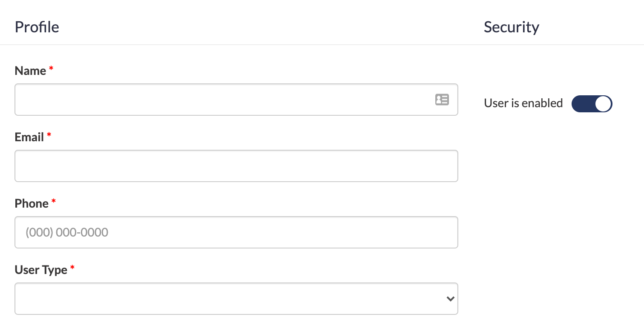Click the Profile section heading
Image resolution: width=644 pixels, height=331 pixels.
[37, 27]
